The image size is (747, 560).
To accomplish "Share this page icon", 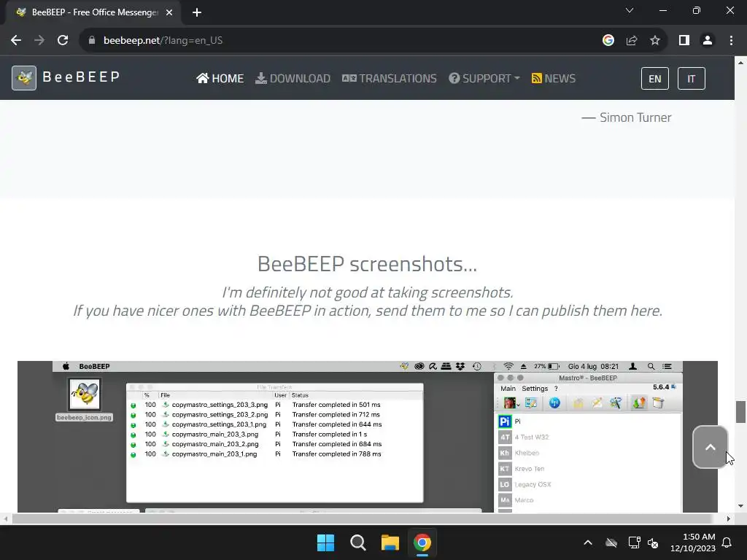I will coord(632,41).
